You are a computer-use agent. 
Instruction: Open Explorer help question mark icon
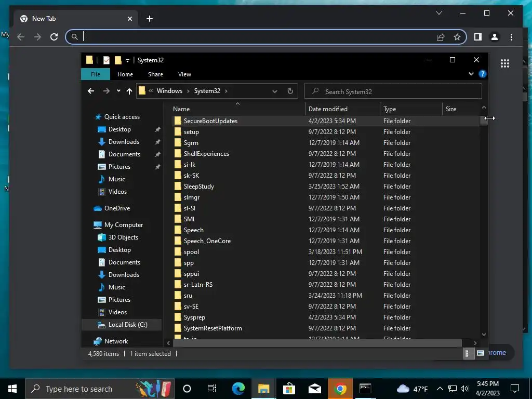(482, 74)
